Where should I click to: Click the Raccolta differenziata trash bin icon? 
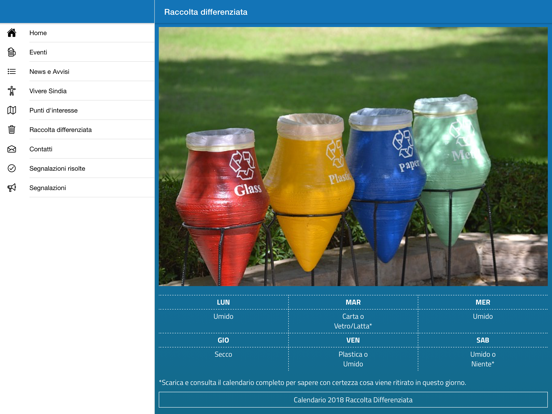(12, 130)
